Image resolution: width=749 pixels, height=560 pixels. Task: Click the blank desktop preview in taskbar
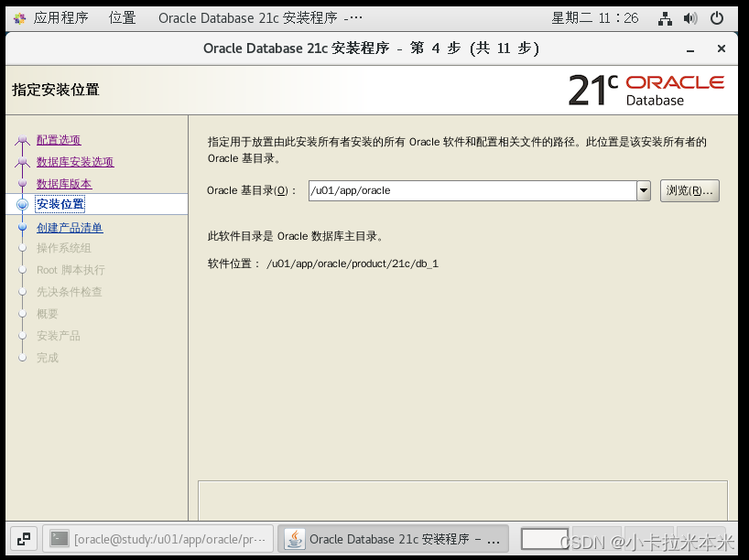pyautogui.click(x=544, y=539)
